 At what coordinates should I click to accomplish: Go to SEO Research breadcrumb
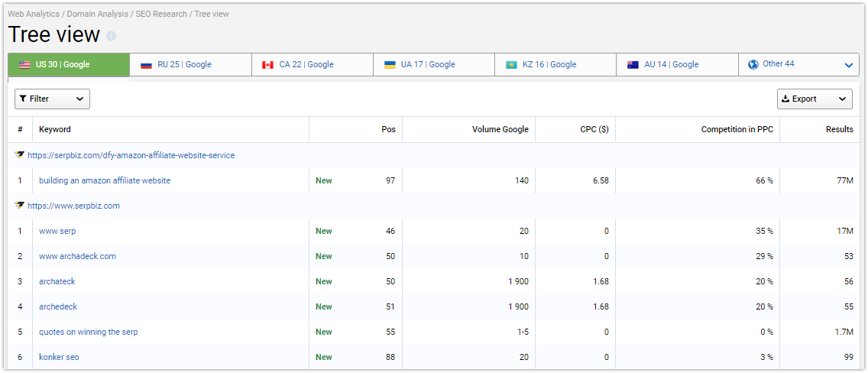(x=161, y=14)
